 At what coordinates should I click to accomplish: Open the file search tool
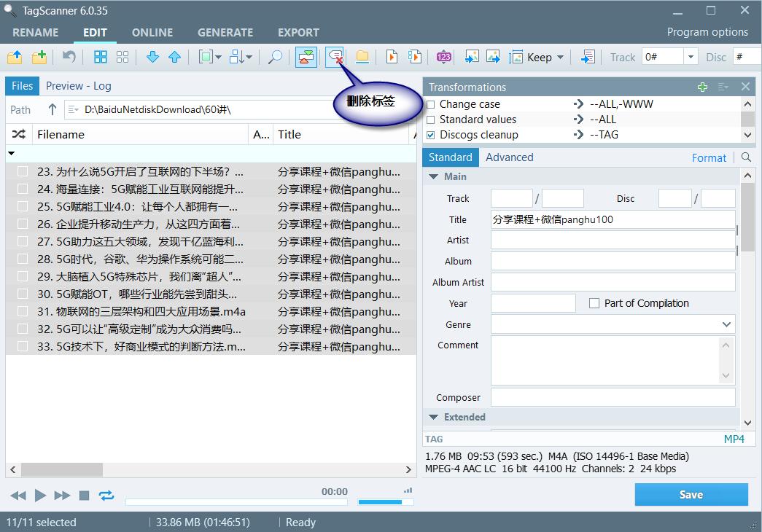pyautogui.click(x=275, y=57)
